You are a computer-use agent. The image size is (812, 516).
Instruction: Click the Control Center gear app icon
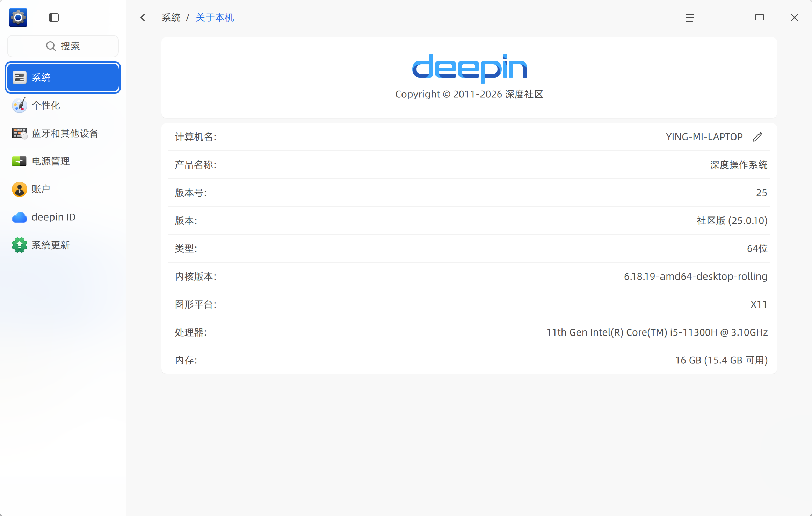18,17
